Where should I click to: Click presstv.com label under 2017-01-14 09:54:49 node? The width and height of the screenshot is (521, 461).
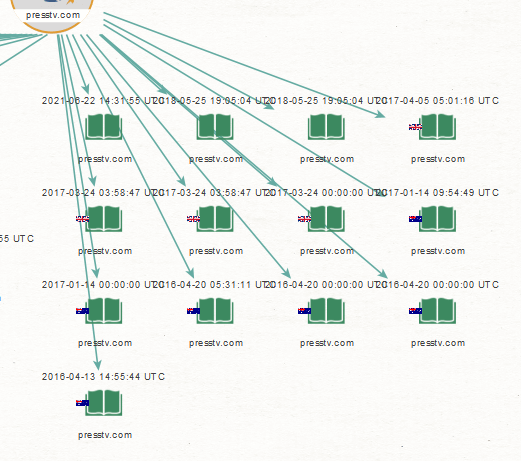click(x=438, y=251)
